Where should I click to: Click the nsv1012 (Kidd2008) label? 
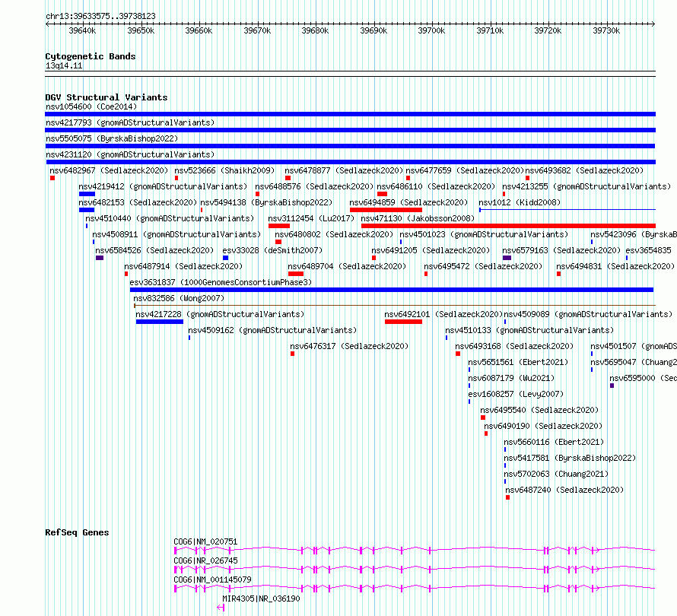pos(520,202)
